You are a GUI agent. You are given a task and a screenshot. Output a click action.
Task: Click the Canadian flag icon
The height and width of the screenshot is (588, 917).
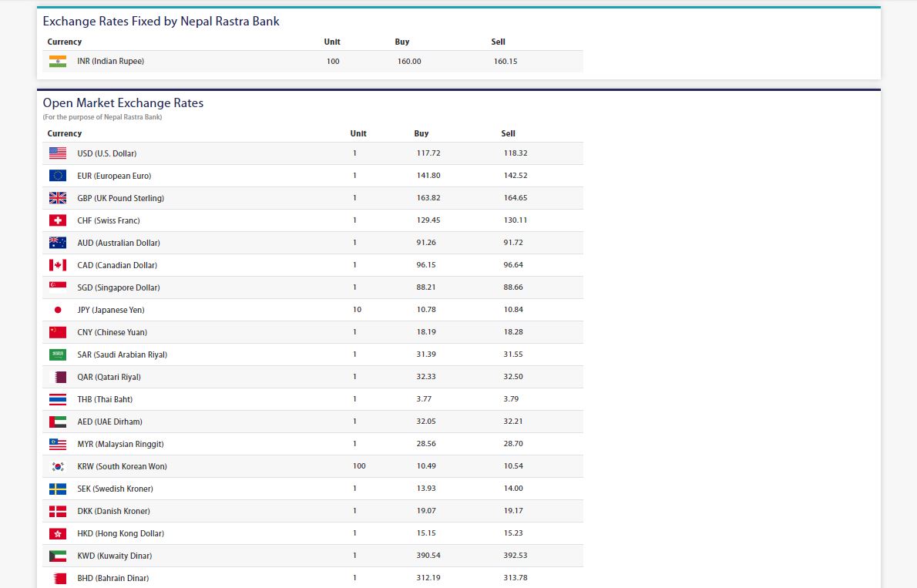pyautogui.click(x=57, y=265)
